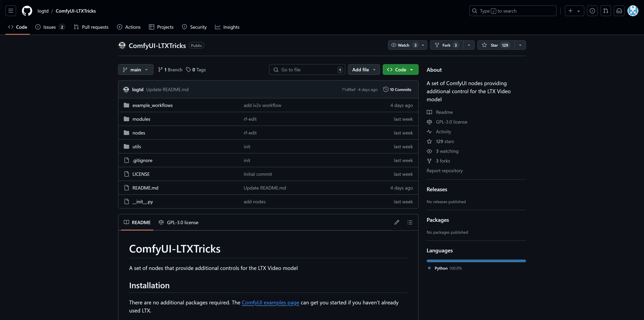The image size is (644, 320).
Task: Expand the Add file dropdown
Action: (364, 70)
